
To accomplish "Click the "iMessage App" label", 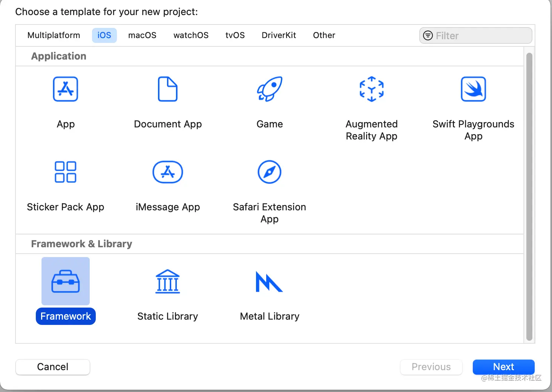I will (168, 207).
